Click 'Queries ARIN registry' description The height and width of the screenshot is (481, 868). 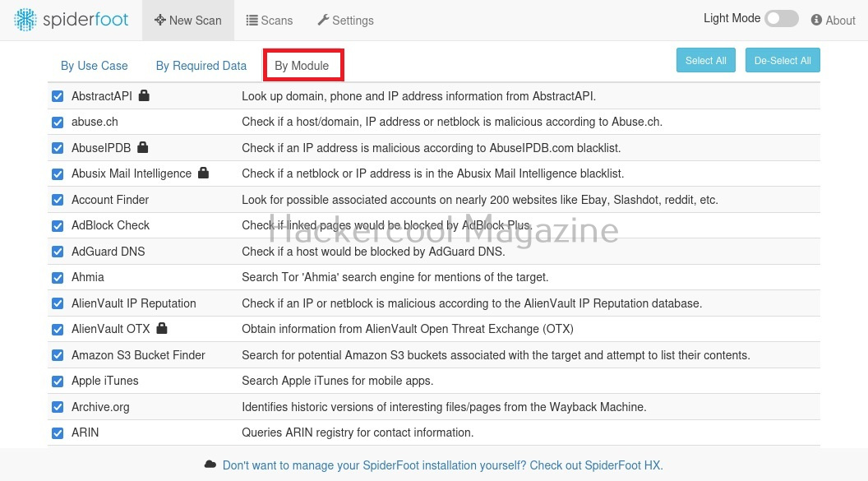[358, 432]
